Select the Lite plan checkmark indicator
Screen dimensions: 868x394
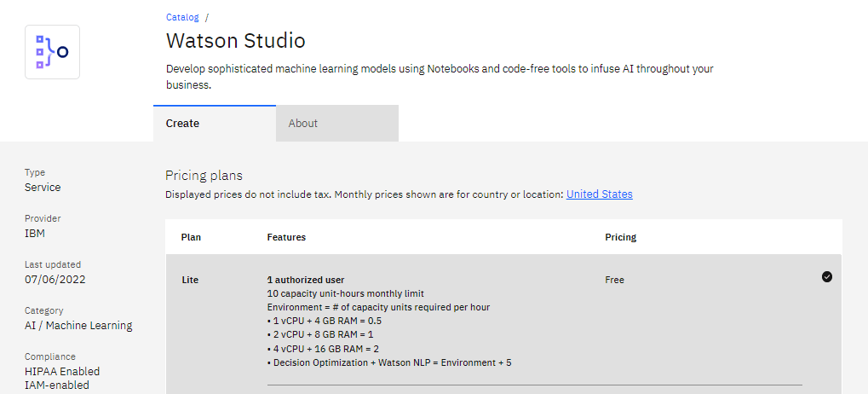[826, 276]
